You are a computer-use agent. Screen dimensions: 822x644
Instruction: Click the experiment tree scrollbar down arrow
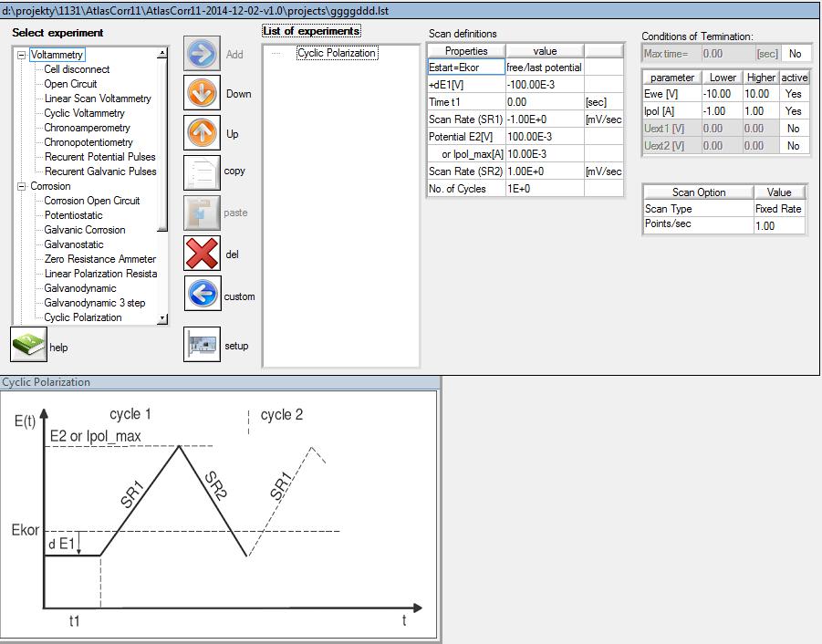click(162, 318)
